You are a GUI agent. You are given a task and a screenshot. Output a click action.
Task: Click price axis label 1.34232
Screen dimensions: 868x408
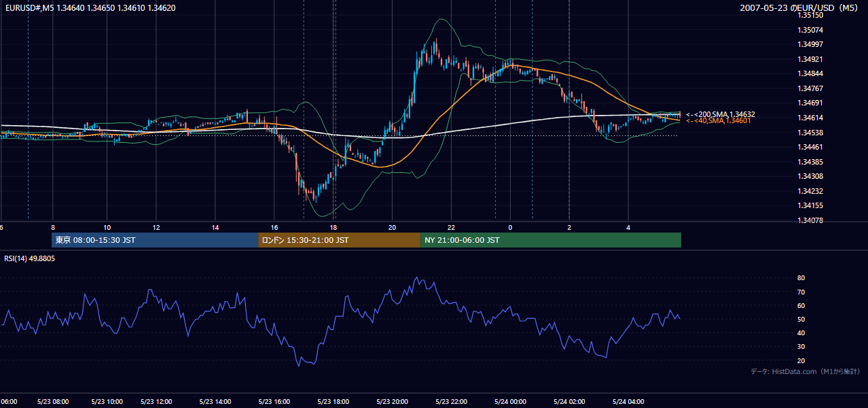(x=810, y=191)
